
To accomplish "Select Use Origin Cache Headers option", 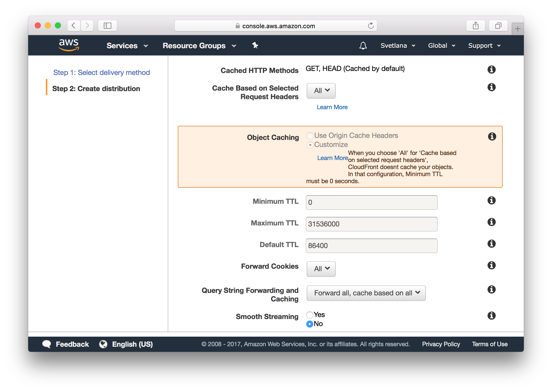I will pos(310,136).
